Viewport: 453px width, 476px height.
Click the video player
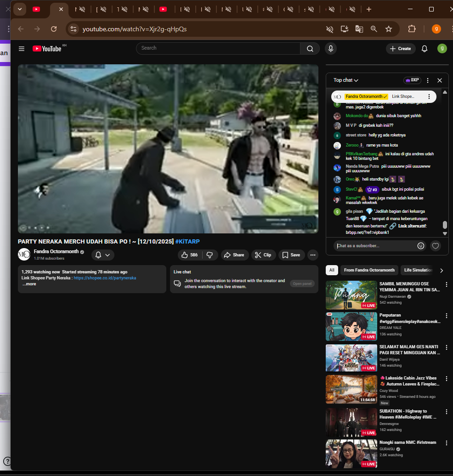coord(168,149)
